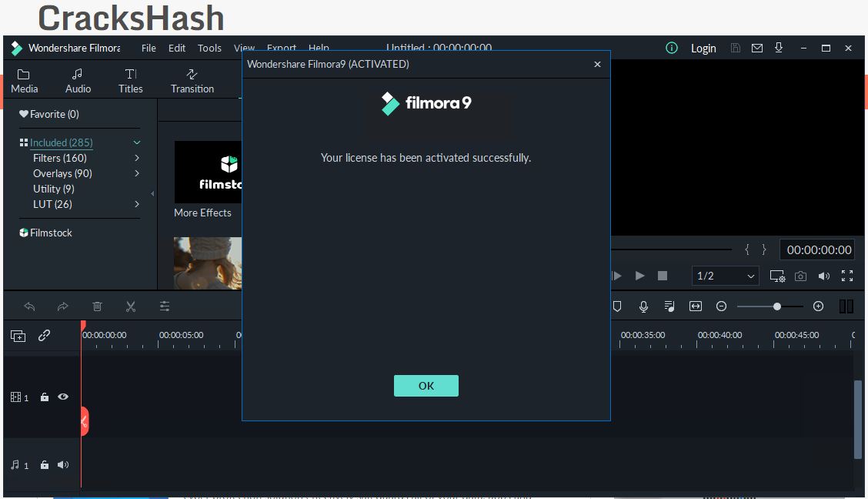Screen dimensions: 868x499
Task: Click the Filmstock More Effects thumbnail
Action: (x=208, y=172)
